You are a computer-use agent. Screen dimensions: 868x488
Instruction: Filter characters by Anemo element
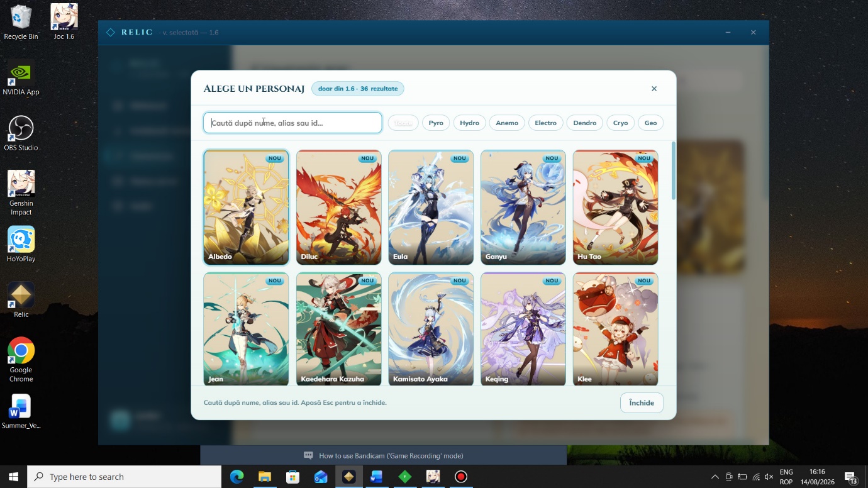(507, 123)
